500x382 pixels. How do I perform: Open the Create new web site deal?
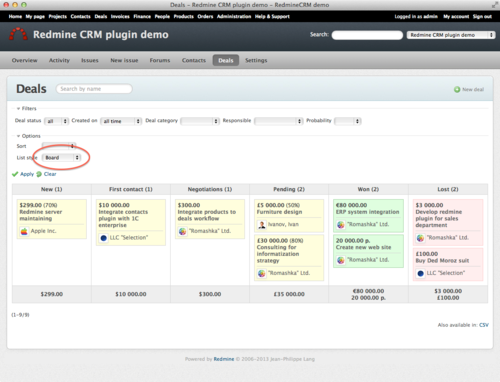[x=363, y=247]
